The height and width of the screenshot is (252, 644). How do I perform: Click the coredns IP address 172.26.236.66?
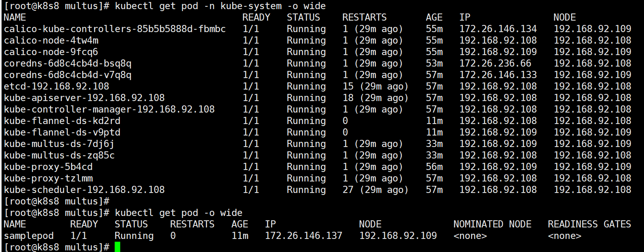pos(495,63)
